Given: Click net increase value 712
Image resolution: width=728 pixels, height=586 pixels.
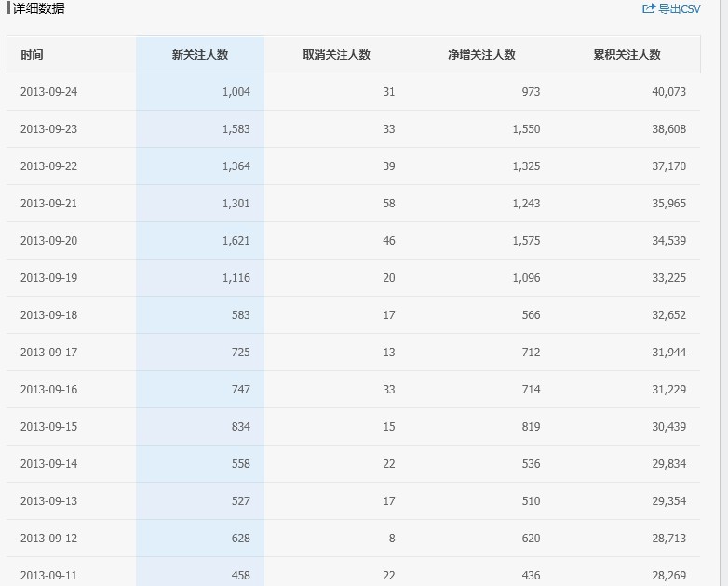Looking at the screenshot, I should pyautogui.click(x=531, y=353).
